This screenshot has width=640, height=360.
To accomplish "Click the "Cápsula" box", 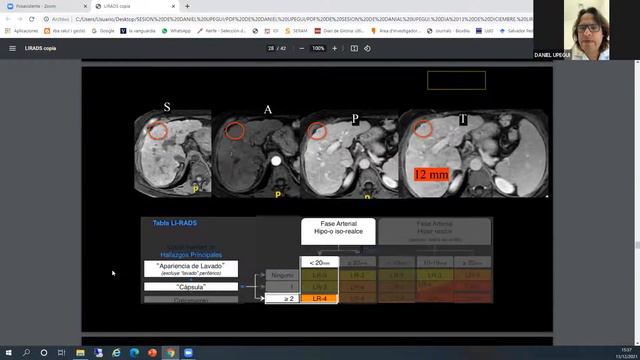I will click(191, 287).
